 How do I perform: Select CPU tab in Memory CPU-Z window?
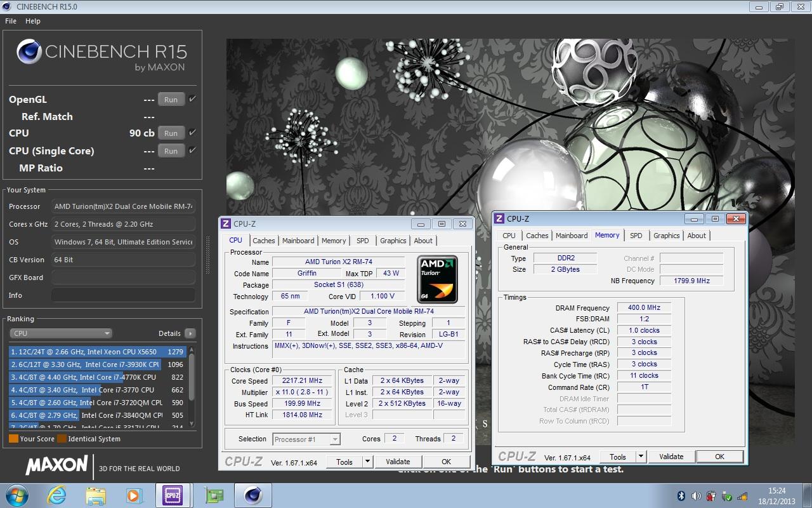point(509,236)
